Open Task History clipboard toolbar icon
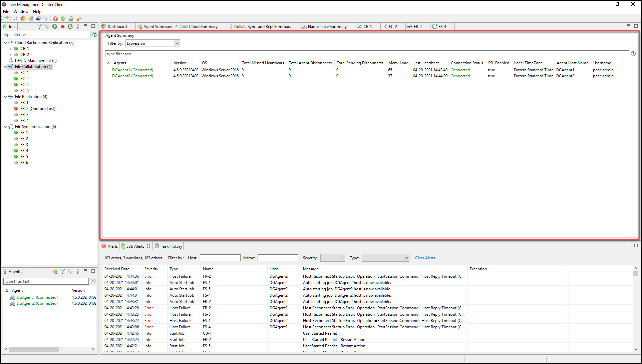642x364 pixels. (71, 19)
